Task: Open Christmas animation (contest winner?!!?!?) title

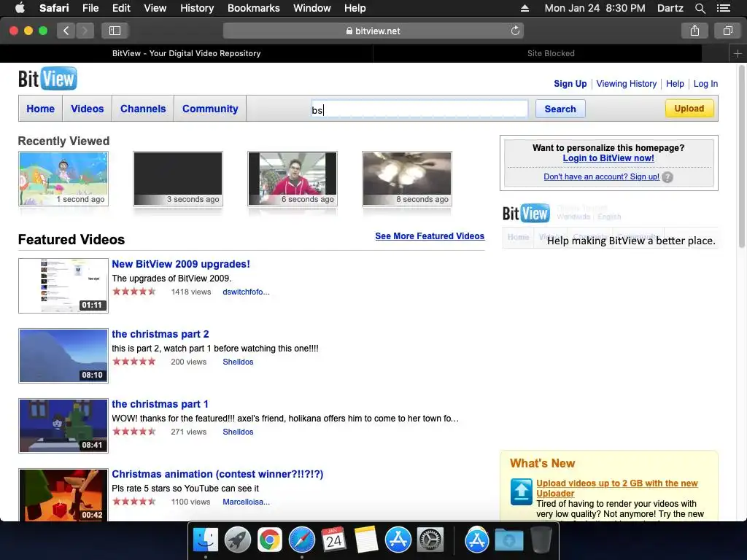Action: (217, 474)
